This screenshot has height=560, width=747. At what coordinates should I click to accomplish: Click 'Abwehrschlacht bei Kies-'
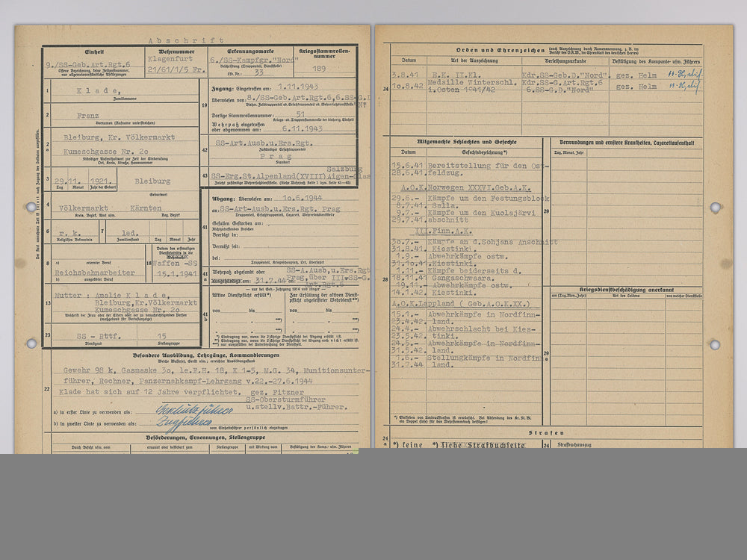[482, 329]
